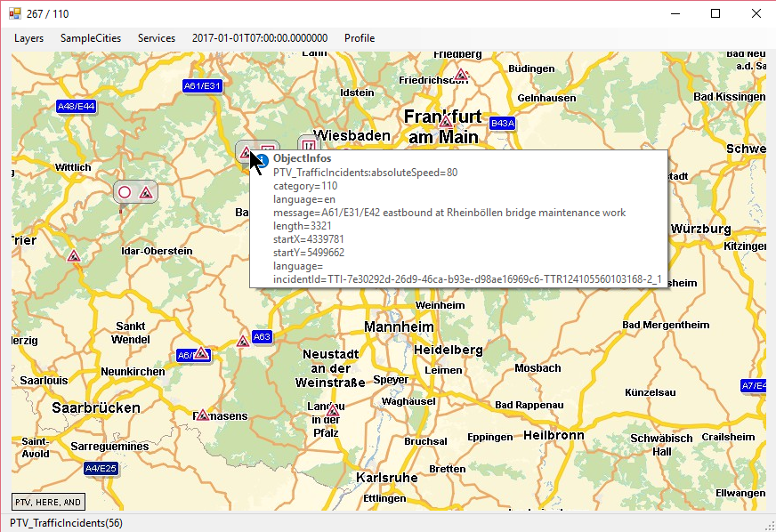Expand the Profile menu
This screenshot has width=776, height=532.
point(360,38)
